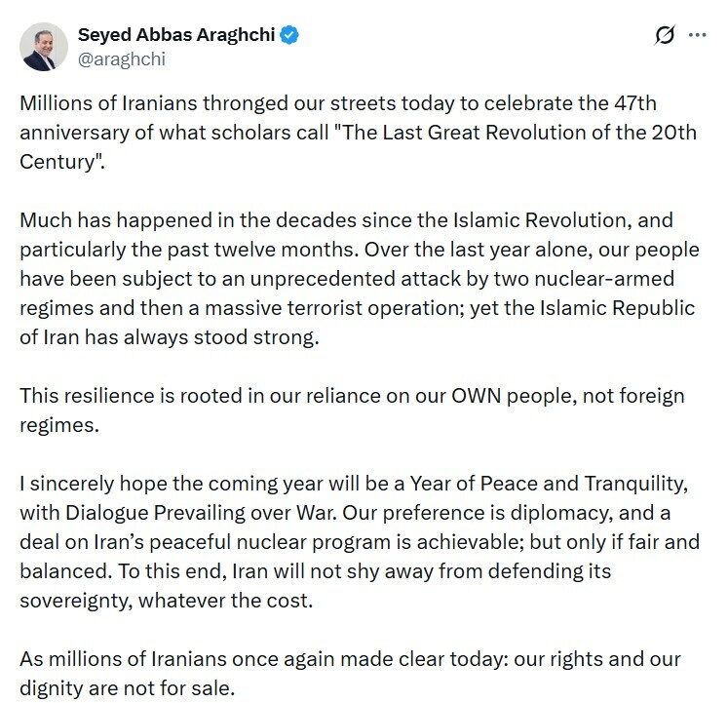Open the Grok explain-post icon

665,35
